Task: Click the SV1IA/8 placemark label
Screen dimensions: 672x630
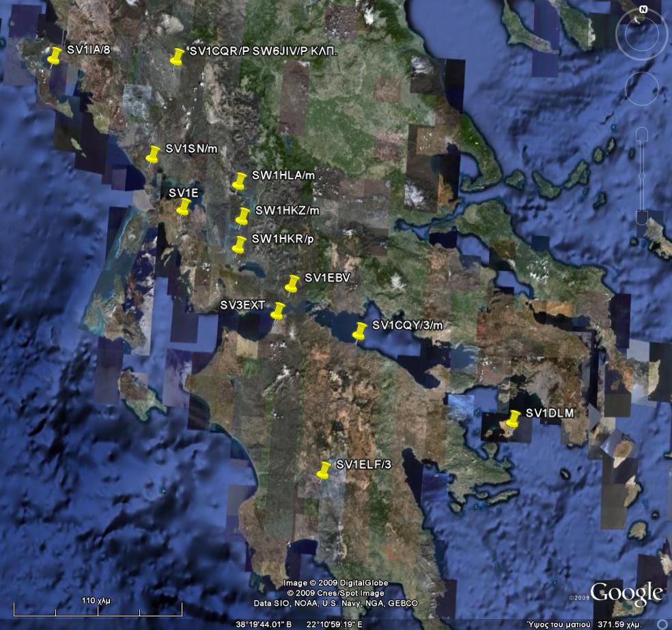Action: (x=89, y=50)
